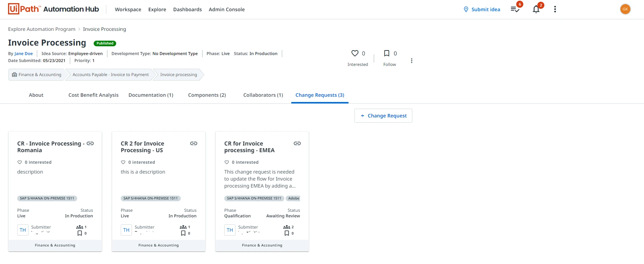Click Qualification phase on EMEA card
Screen dimensions: 644x264
click(x=238, y=216)
